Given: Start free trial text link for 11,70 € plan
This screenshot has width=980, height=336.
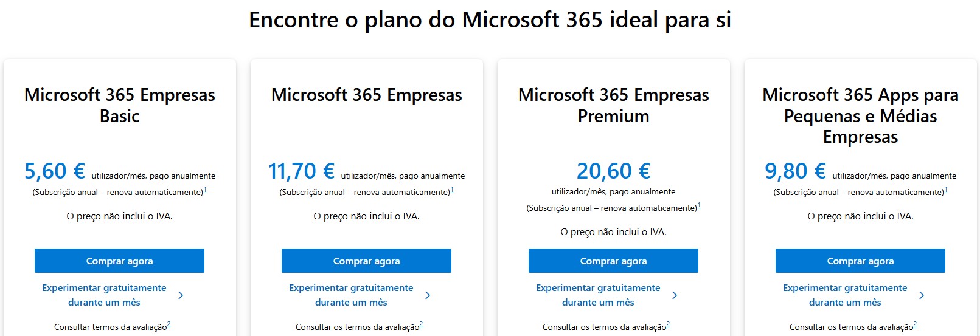Looking at the screenshot, I should 351,295.
